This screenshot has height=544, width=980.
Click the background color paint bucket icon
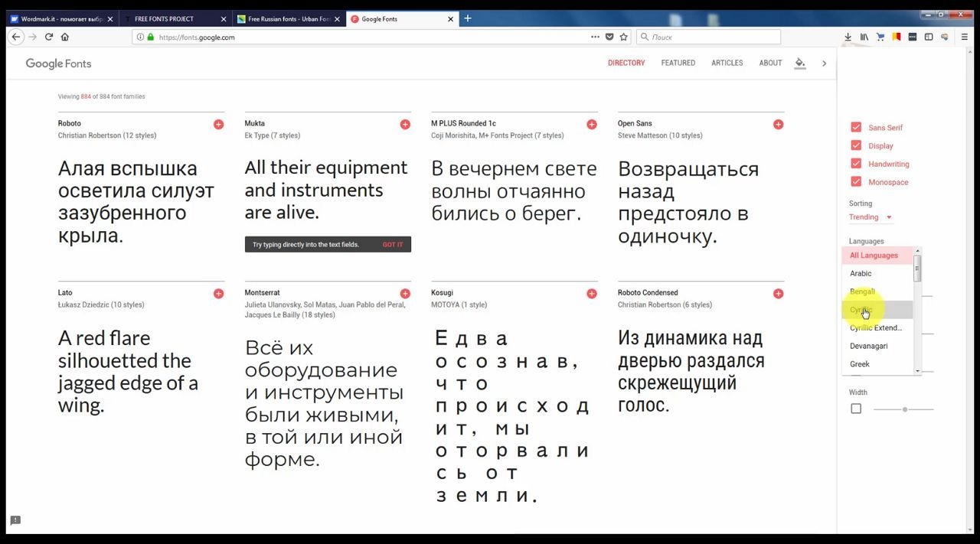point(800,63)
